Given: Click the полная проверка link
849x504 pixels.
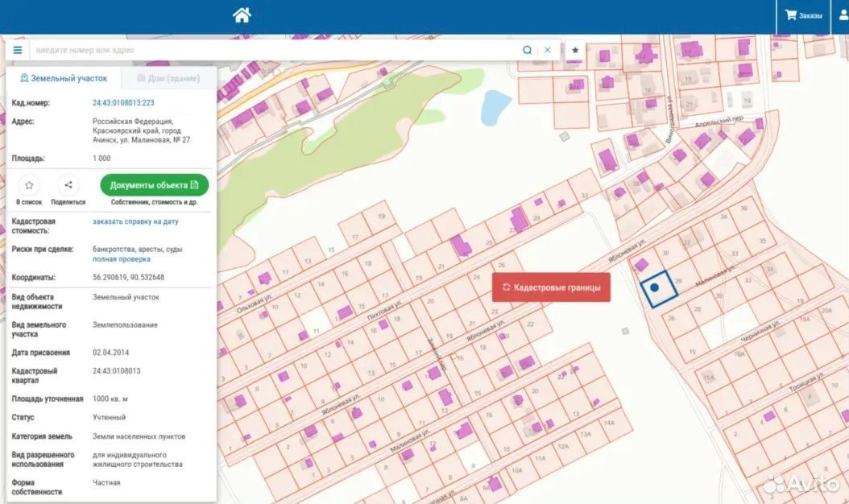Looking at the screenshot, I should coord(122,259).
